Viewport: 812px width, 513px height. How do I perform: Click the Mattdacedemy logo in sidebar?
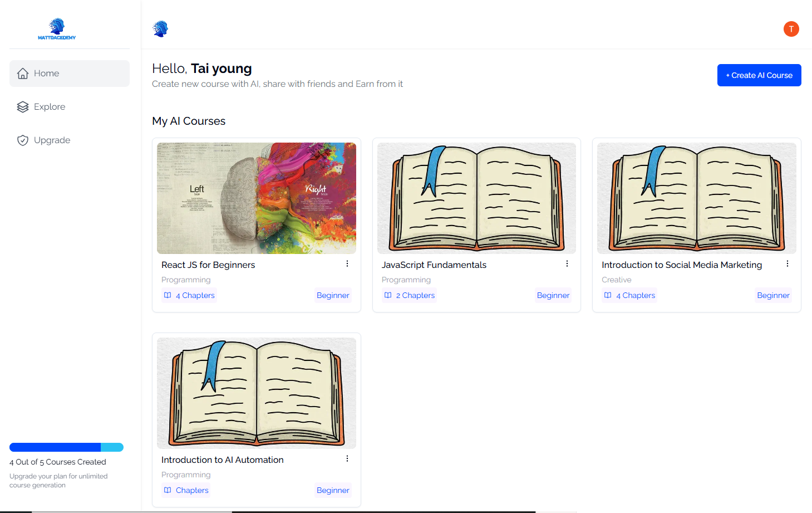(57, 29)
